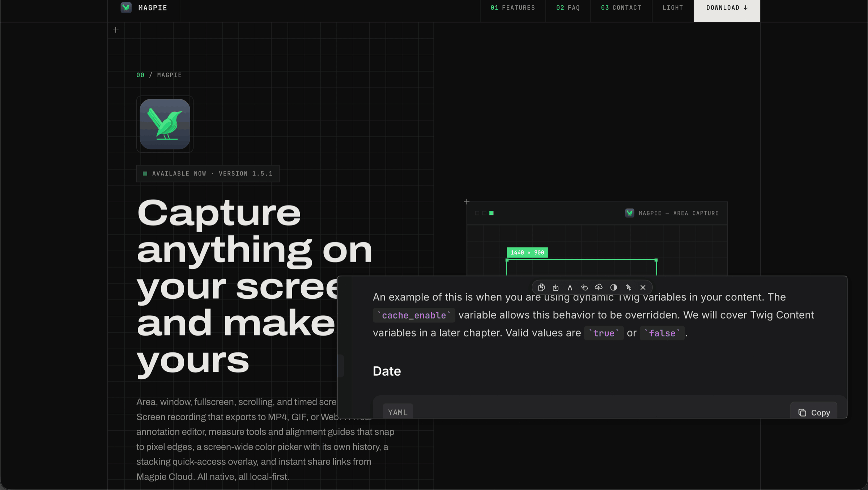Viewport: 868px width, 490px height.
Task: Click the large Magpie app icon
Action: tap(165, 124)
